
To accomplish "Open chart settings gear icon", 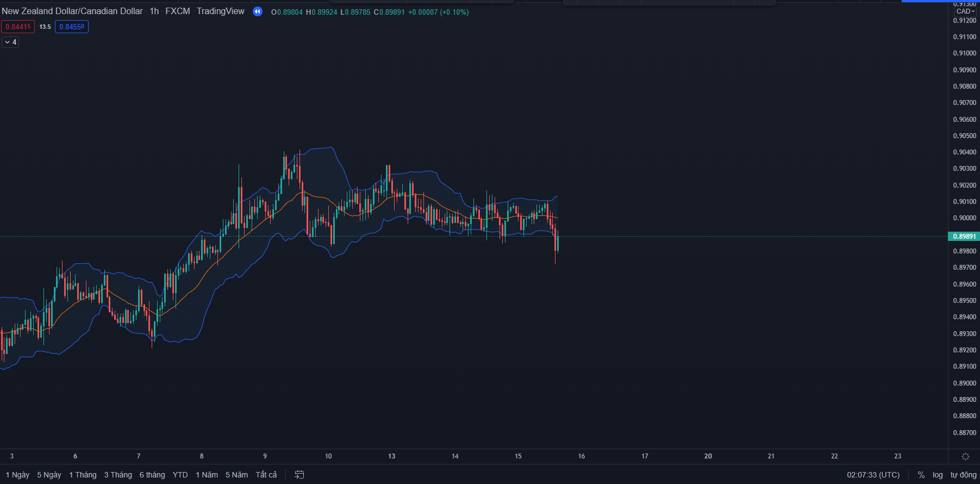I will pos(965,457).
